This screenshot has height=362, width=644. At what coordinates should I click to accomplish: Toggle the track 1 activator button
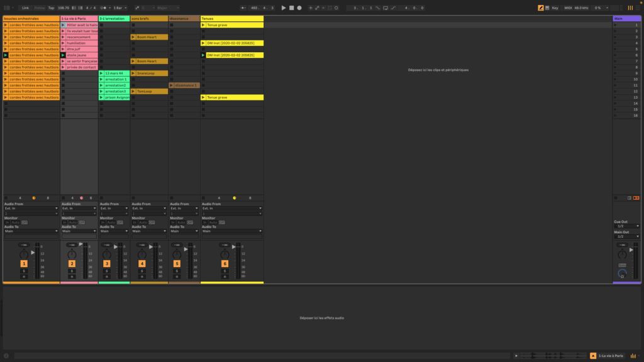[x=24, y=264]
